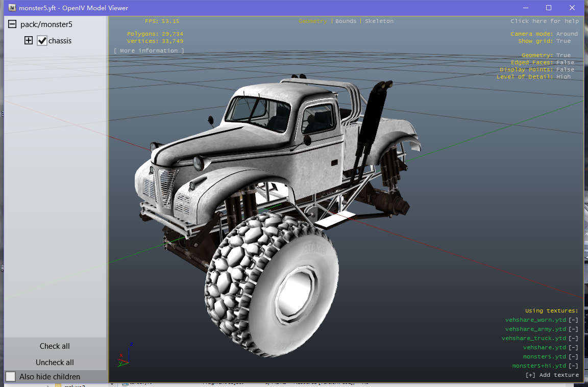The image size is (588, 387).
Task: Click the vehshare_army.ytd texture name
Action: point(535,329)
